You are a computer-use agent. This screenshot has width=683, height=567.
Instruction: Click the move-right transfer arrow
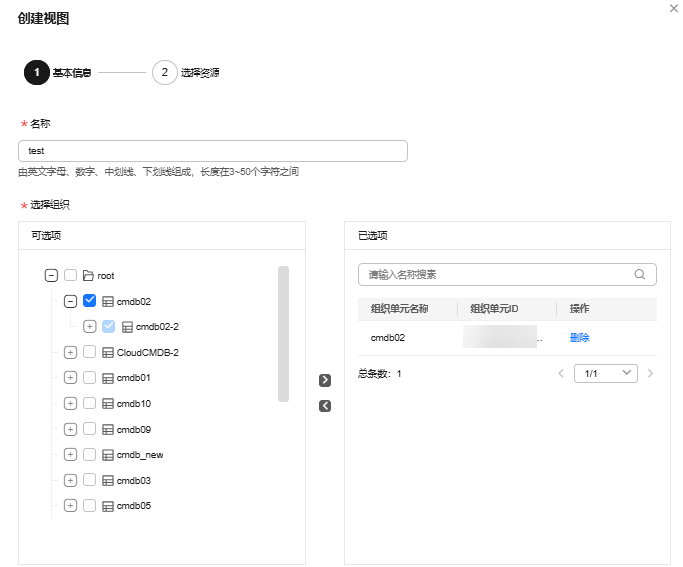tap(324, 380)
